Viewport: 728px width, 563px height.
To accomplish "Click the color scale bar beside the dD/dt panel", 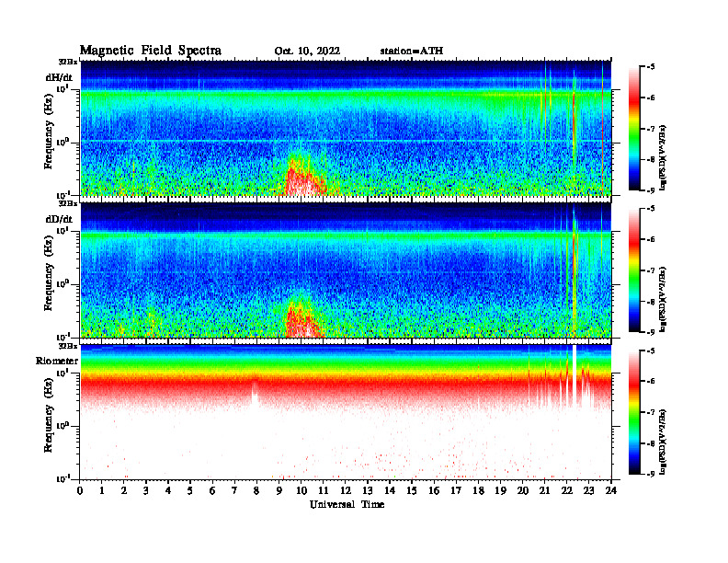I will (x=634, y=270).
